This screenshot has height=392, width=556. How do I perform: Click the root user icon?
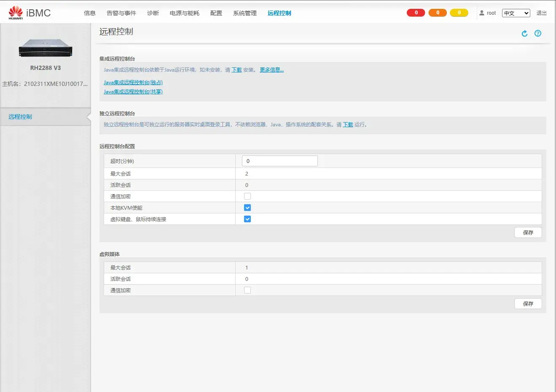pos(482,13)
